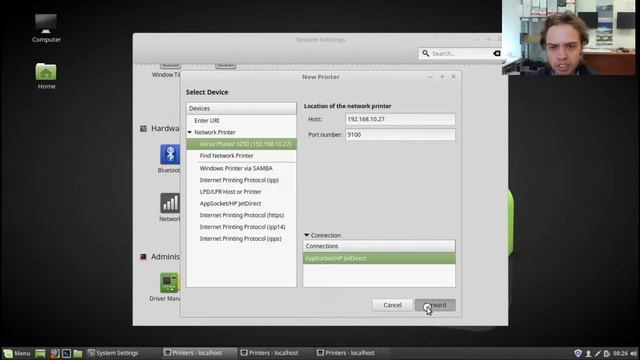Viewport: 640px width, 360px height.
Task: Open the clock showing 08:26
Action: pyautogui.click(x=620, y=353)
